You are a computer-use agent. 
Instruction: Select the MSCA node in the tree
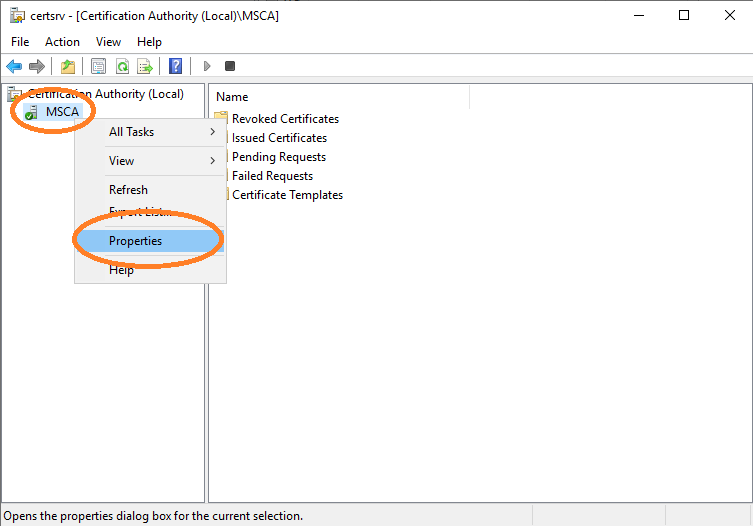click(x=62, y=112)
